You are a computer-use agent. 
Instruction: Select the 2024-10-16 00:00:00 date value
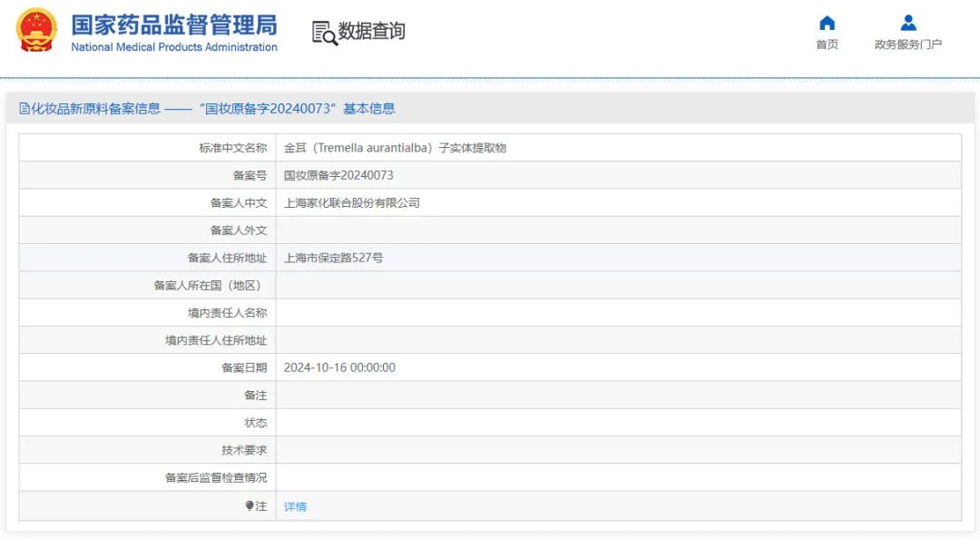[339, 367]
